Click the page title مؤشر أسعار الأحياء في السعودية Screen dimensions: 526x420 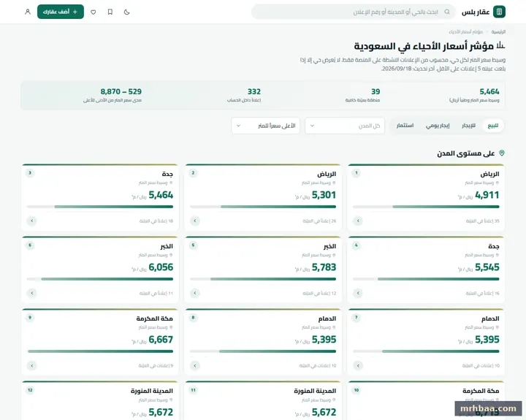tap(424, 46)
